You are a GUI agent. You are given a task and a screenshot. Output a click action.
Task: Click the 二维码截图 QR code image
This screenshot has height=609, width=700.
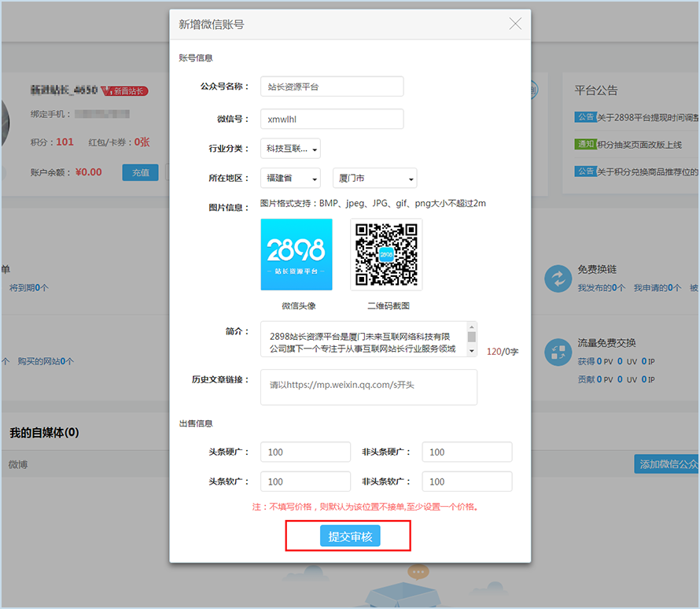click(x=386, y=254)
